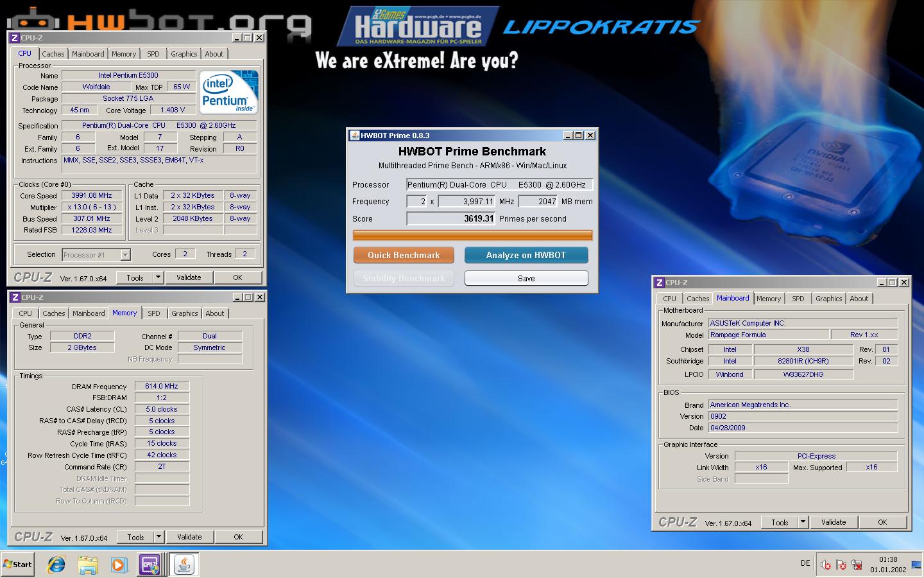This screenshot has width=924, height=578.
Task: Click the frequency field showing 3,997.11
Action: pos(466,201)
